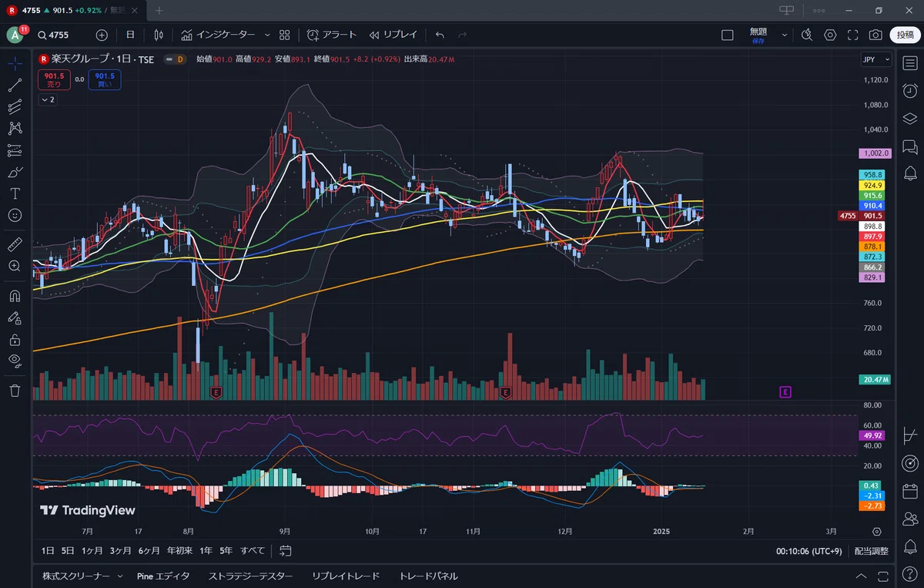
Task: Maximize the bottom panel
Action: coord(882,576)
